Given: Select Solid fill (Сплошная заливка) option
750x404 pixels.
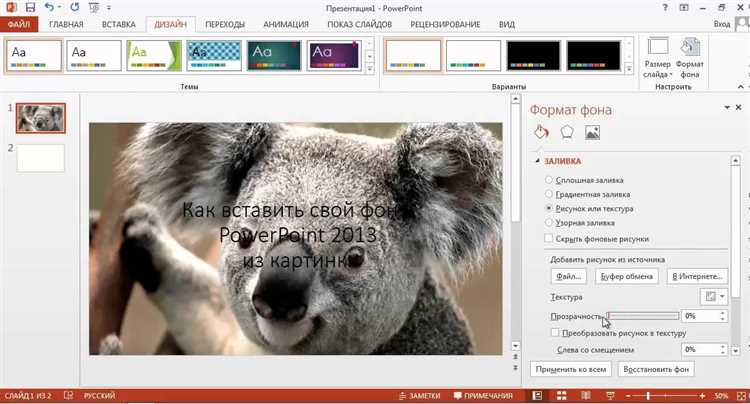Looking at the screenshot, I should point(585,180).
